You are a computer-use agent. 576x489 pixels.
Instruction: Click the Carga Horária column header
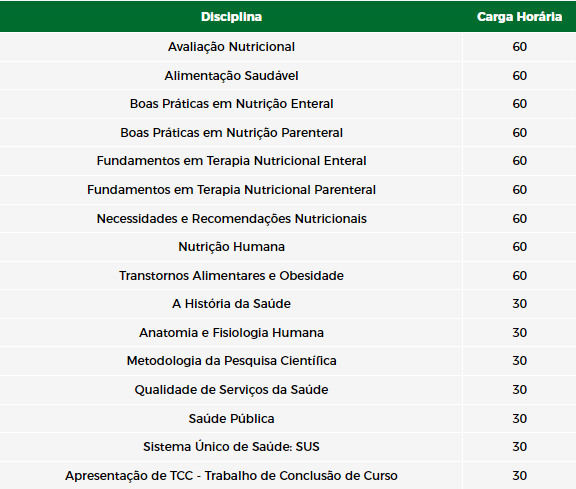(519, 17)
